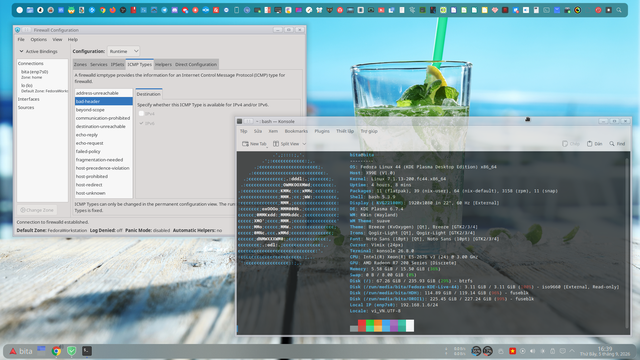Open the volume control tray icon
The image size is (640, 360).
click(x=533, y=351)
